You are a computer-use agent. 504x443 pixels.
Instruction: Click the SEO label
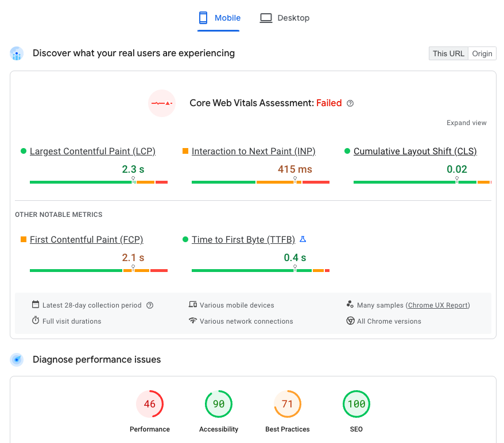click(x=356, y=429)
